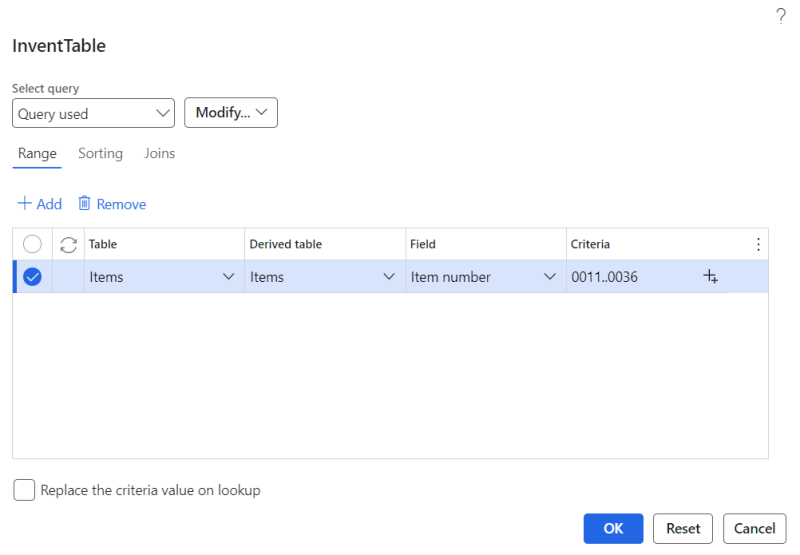
Task: Enable Replace the criteria value on lookup
Action: (24, 490)
